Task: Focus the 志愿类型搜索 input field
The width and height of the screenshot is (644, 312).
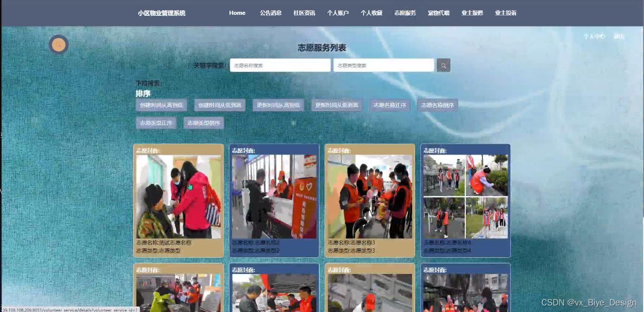Action: [x=384, y=65]
